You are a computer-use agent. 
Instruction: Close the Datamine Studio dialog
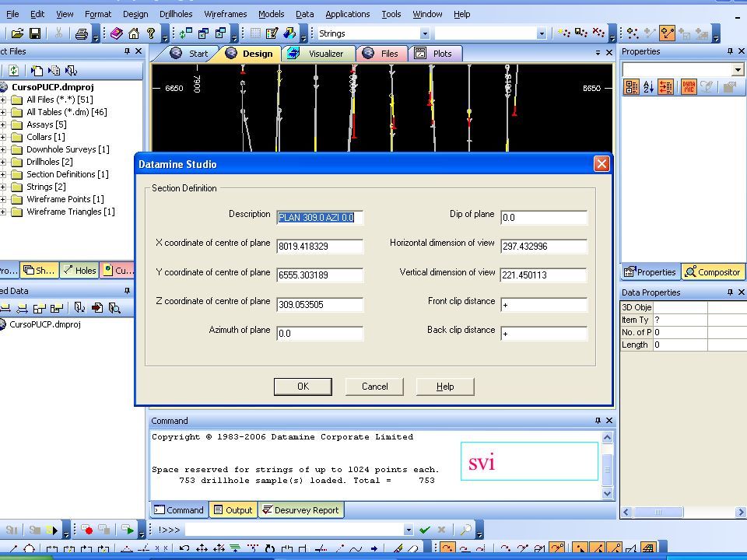pos(601,164)
